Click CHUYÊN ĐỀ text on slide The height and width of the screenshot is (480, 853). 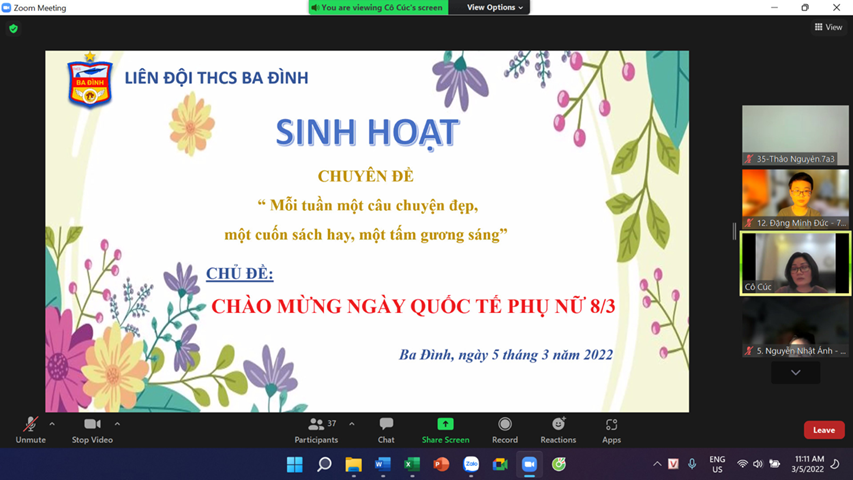pyautogui.click(x=366, y=176)
